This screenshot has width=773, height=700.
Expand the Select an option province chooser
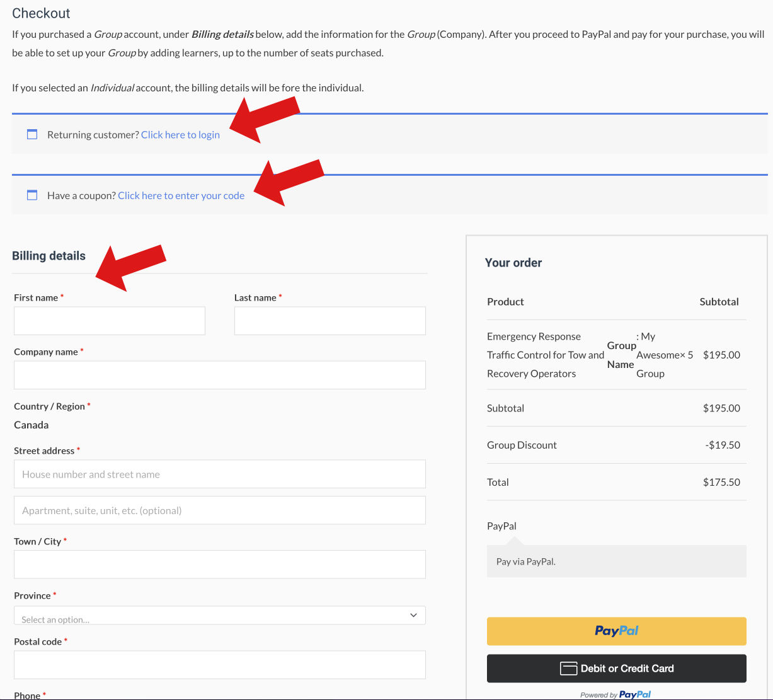pyautogui.click(x=219, y=614)
